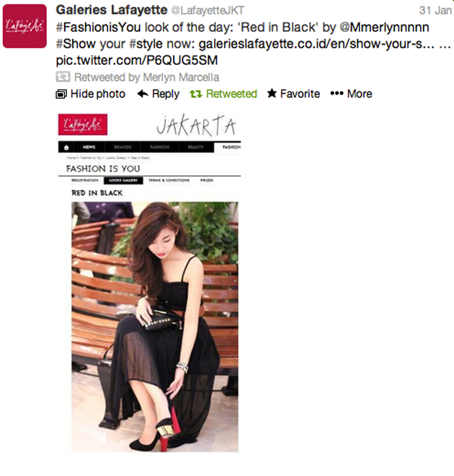Viewport: 454px width, 476px height.
Task: Click the Favorite star icon
Action: point(272,94)
